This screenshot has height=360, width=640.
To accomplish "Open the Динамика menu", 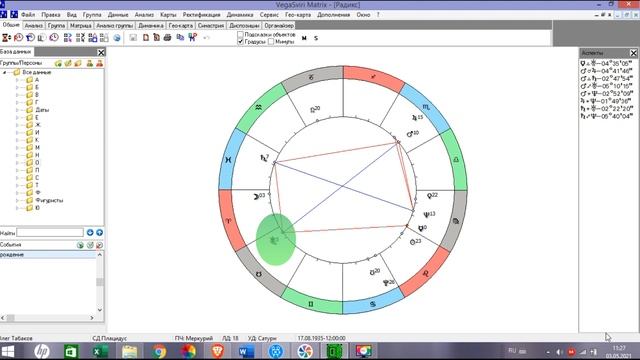I will 240,15.
